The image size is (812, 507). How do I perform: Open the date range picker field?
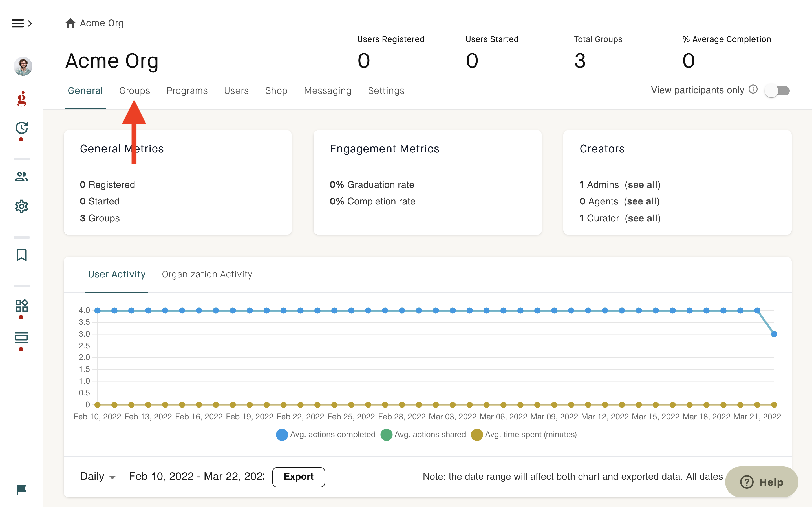(x=196, y=477)
